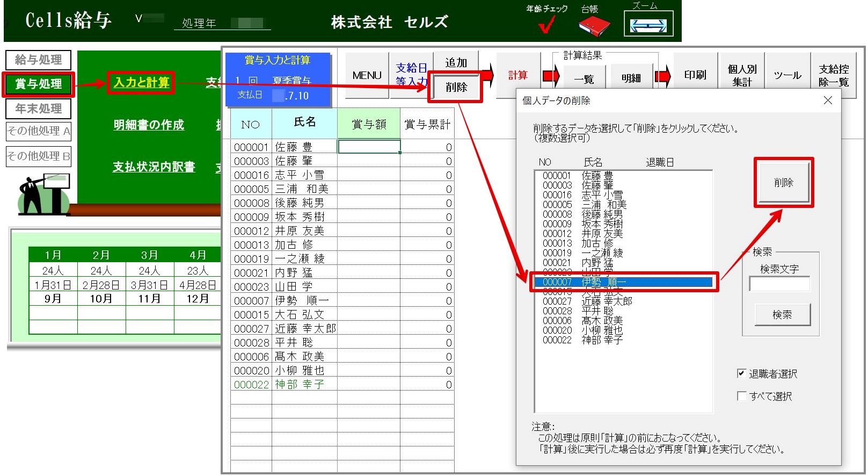
Task: Close the 個人データの削除 dialog
Action: pyautogui.click(x=828, y=100)
